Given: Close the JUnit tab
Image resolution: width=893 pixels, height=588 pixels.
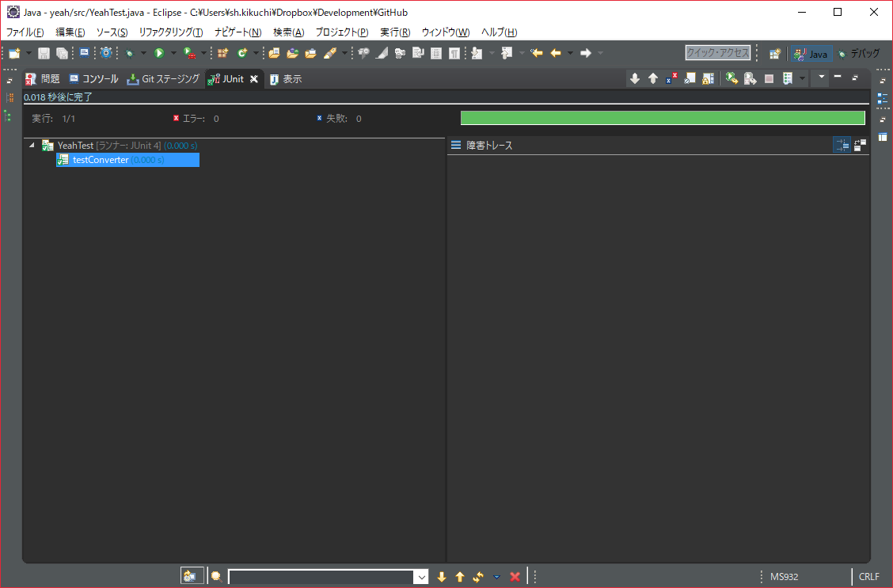Looking at the screenshot, I should (x=254, y=79).
